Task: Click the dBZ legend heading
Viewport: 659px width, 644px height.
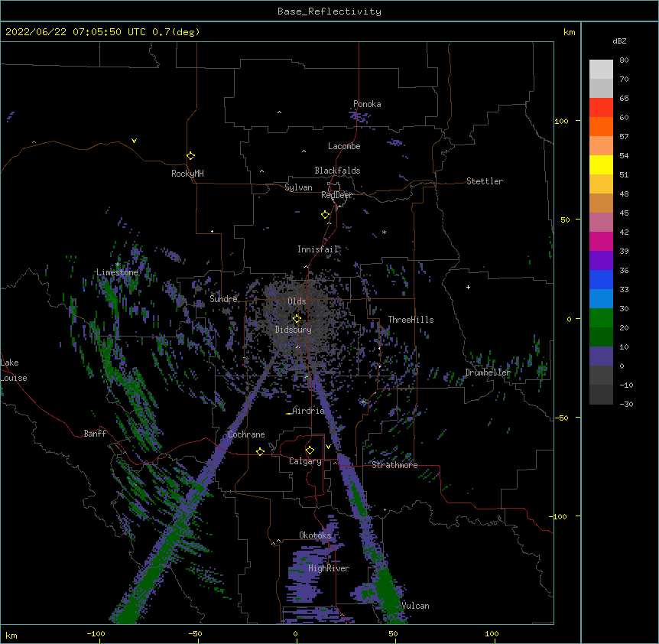Action: pos(619,41)
